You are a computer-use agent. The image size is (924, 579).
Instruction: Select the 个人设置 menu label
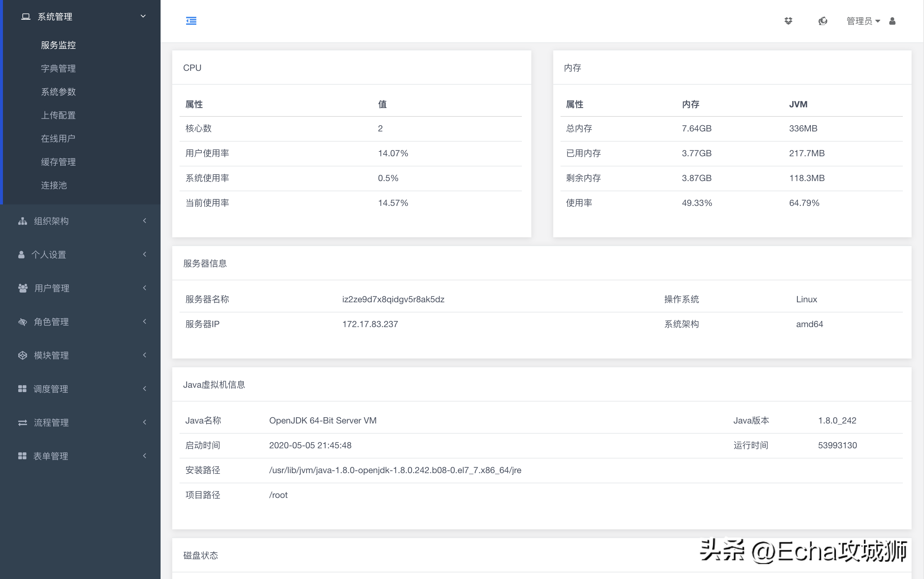point(49,255)
